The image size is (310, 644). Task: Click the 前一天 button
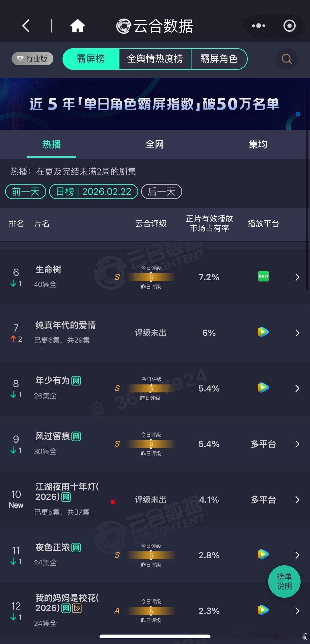point(25,191)
